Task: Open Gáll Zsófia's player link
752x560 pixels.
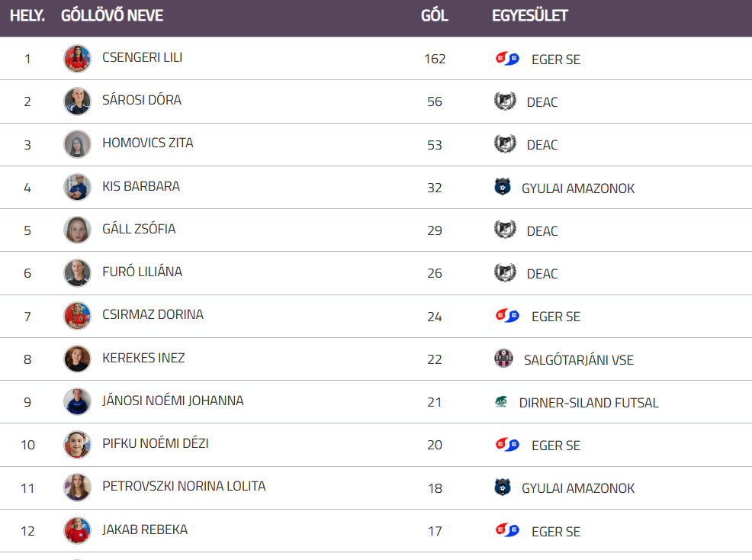Action: tap(139, 229)
